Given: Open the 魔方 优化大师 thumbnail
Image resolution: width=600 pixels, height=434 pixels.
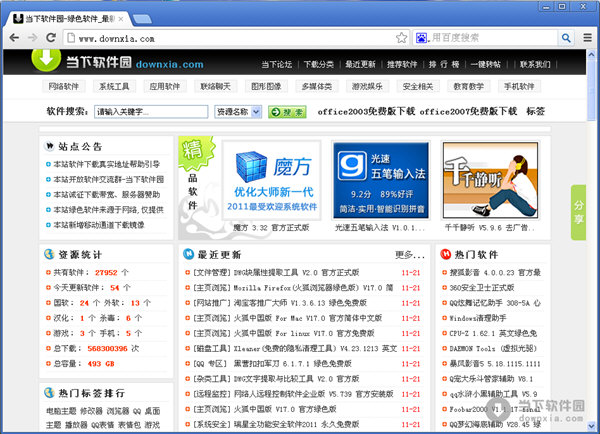Looking at the screenshot, I should [x=272, y=181].
